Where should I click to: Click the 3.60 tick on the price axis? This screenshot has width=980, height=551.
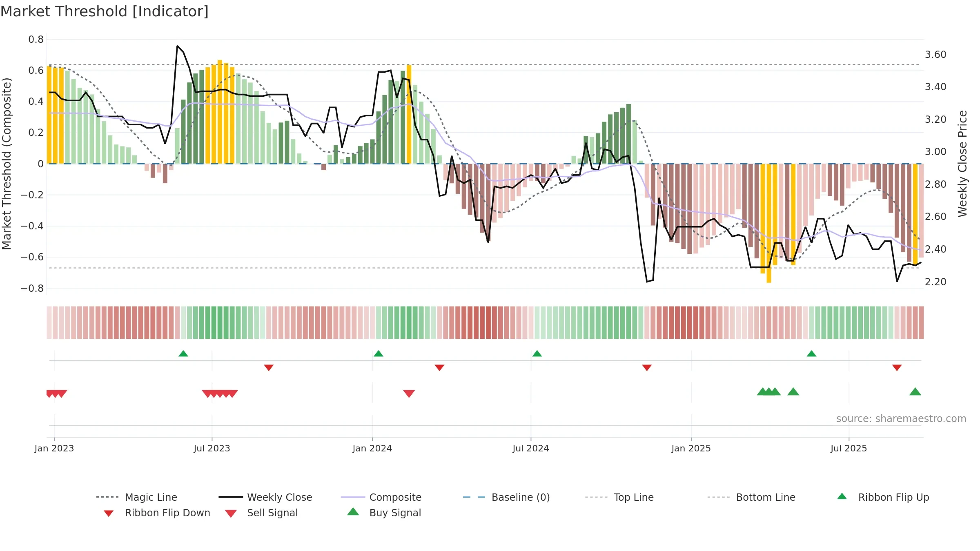click(x=935, y=55)
